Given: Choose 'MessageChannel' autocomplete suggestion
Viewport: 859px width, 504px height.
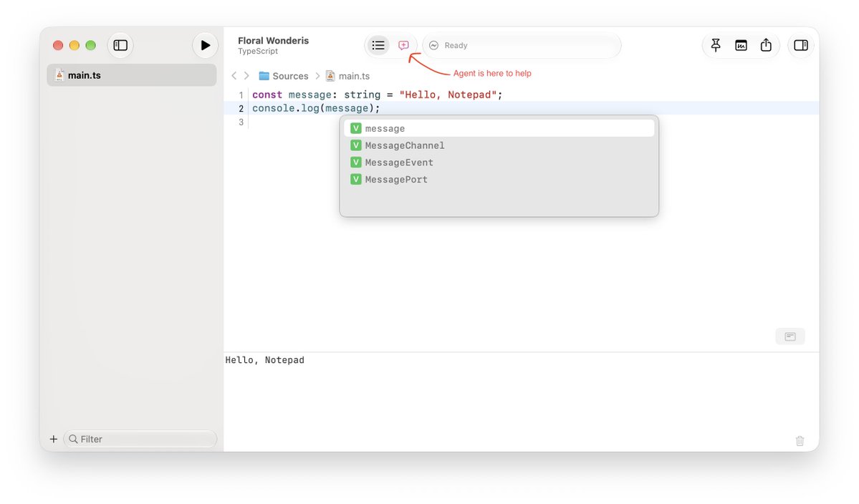Looking at the screenshot, I should [x=499, y=145].
